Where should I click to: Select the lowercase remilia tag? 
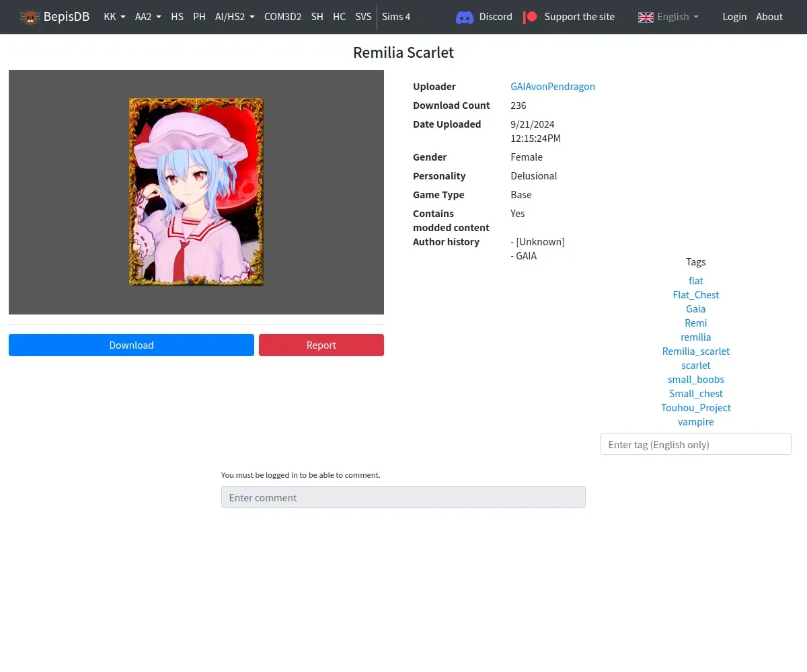tap(696, 337)
